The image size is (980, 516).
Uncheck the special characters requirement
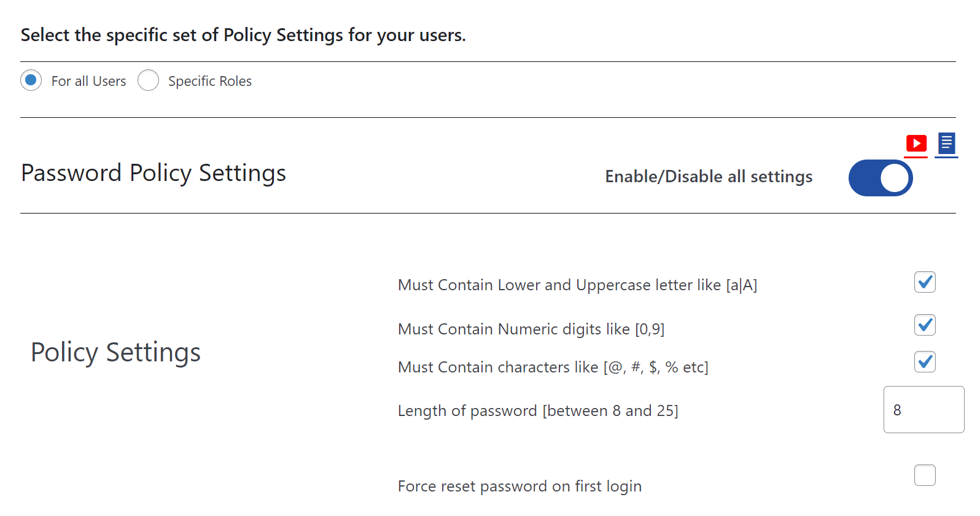(925, 362)
